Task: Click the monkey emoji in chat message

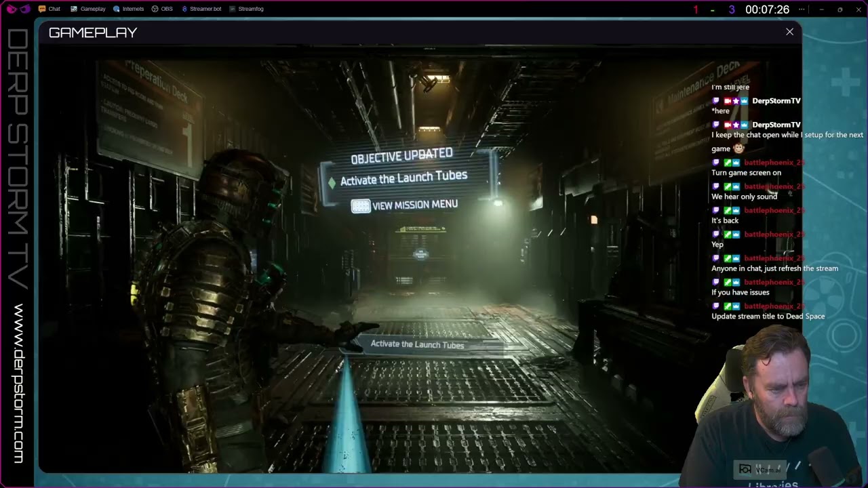Action: pyautogui.click(x=738, y=148)
